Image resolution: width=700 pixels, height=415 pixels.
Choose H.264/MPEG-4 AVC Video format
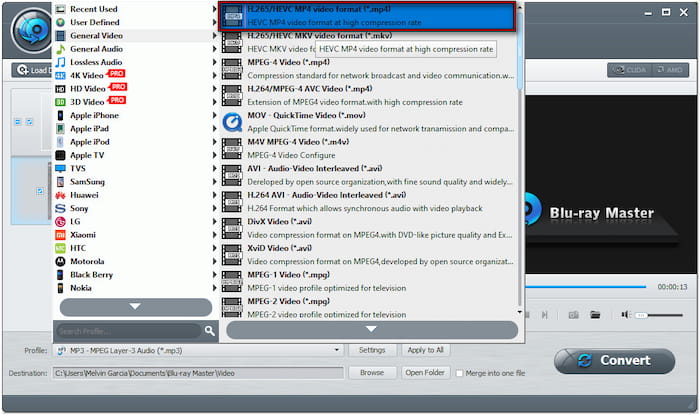[x=368, y=95]
